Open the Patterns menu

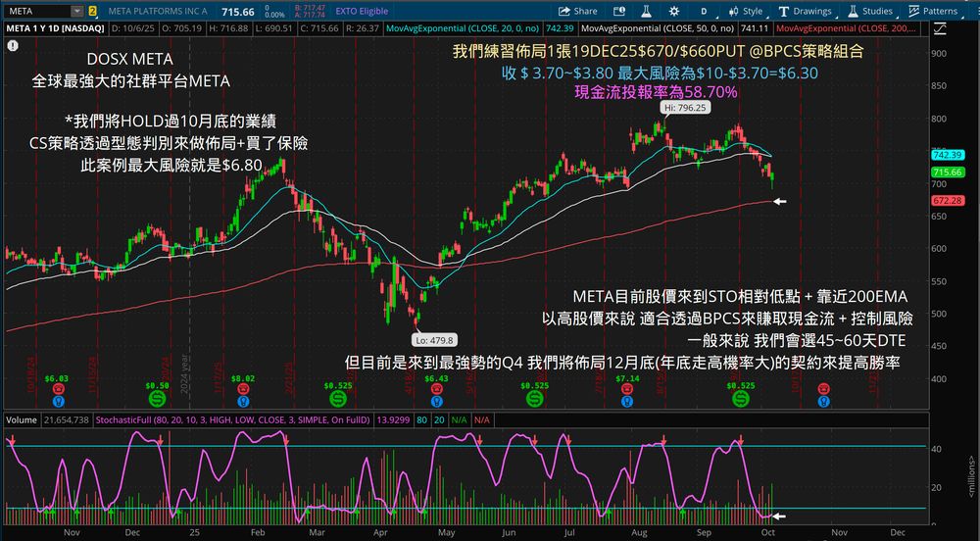[933, 11]
